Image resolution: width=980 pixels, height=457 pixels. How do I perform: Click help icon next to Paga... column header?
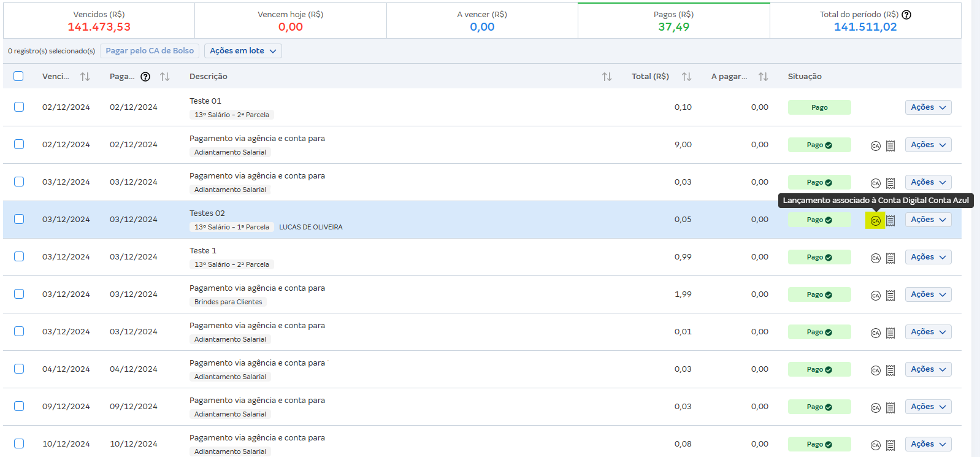click(x=145, y=77)
